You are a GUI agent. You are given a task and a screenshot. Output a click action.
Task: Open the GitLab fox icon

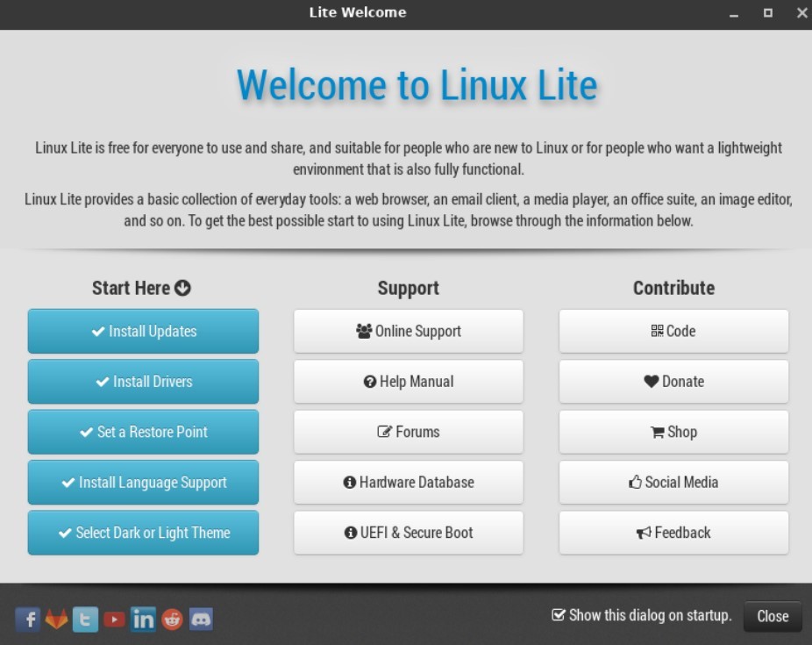tap(56, 619)
